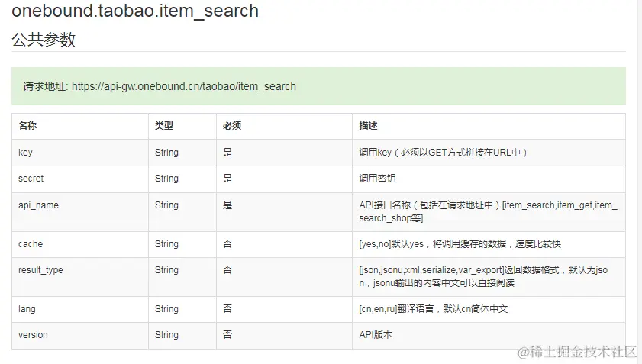Select the lang parameter name cell

(x=27, y=309)
